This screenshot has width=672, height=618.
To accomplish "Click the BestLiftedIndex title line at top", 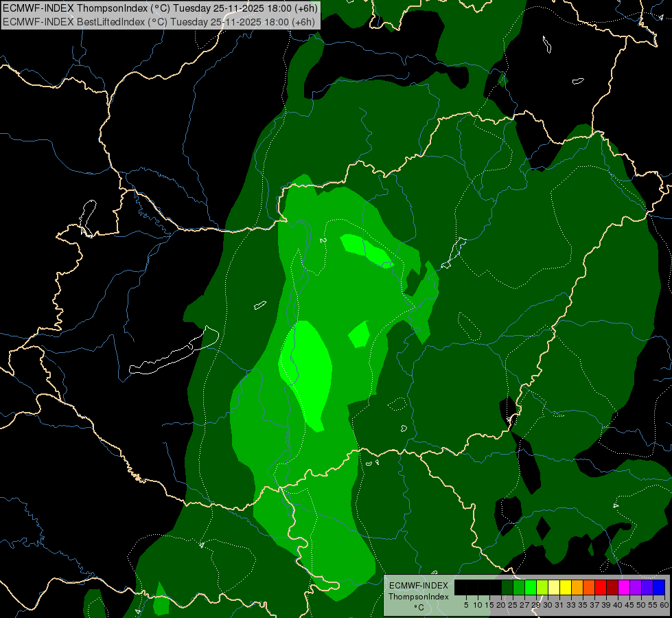I will tap(159, 22).
